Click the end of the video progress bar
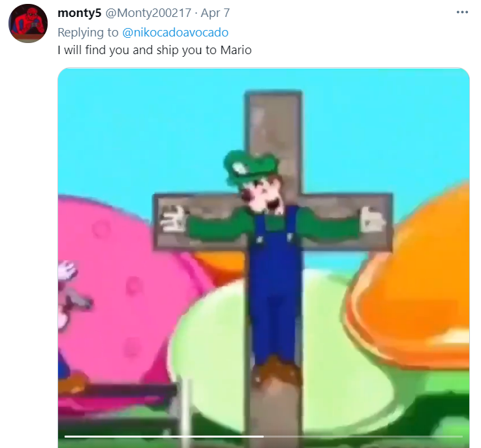The image size is (481, 448). click(461, 436)
